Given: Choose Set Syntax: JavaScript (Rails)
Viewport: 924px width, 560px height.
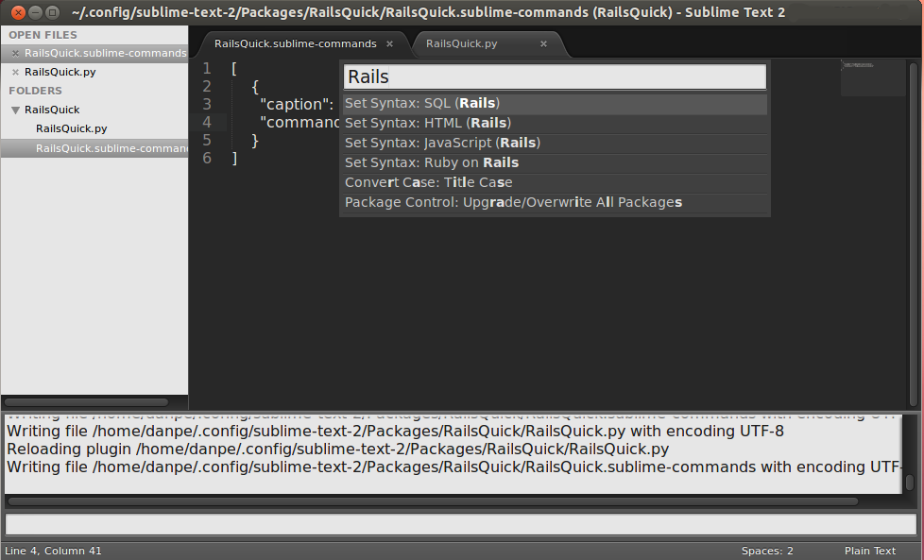Looking at the screenshot, I should [x=555, y=144].
